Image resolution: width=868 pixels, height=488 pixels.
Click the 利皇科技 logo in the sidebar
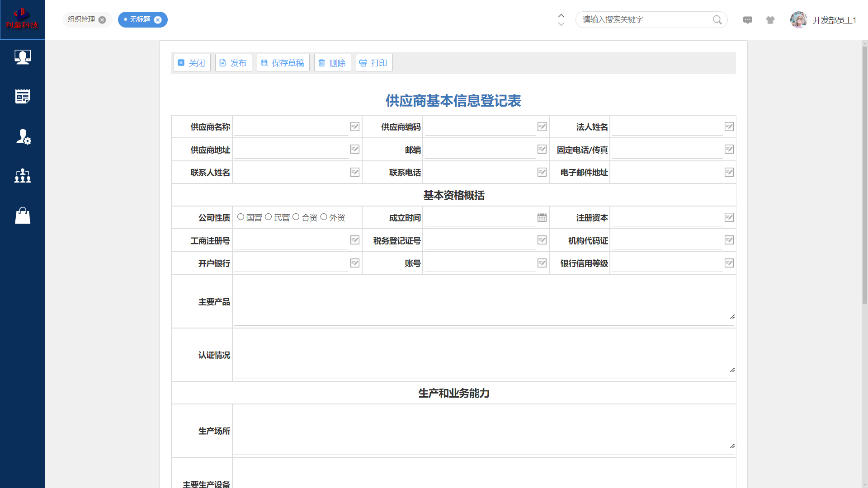click(x=22, y=19)
